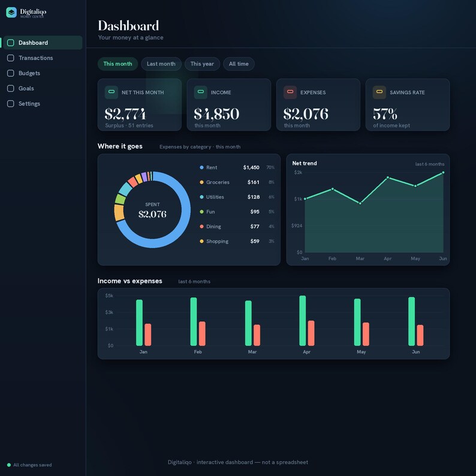
Task: Click the Goals sidebar icon
Action: click(x=11, y=88)
